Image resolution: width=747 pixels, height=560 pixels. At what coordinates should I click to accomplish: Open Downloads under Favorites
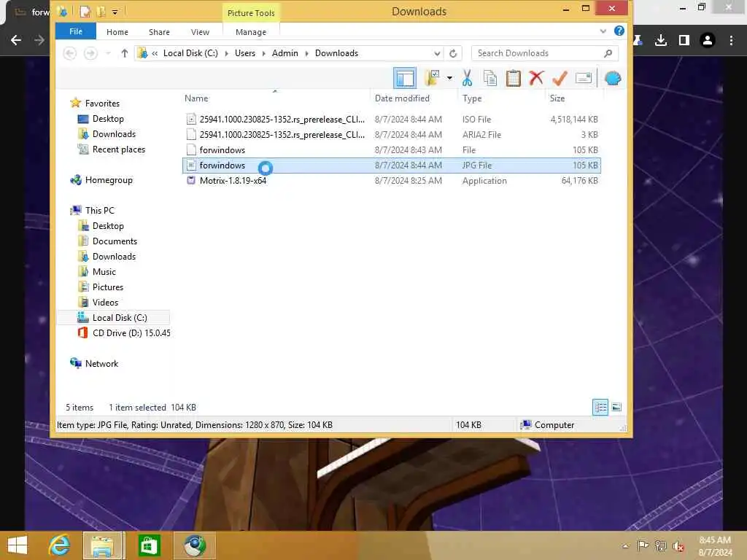pos(114,134)
